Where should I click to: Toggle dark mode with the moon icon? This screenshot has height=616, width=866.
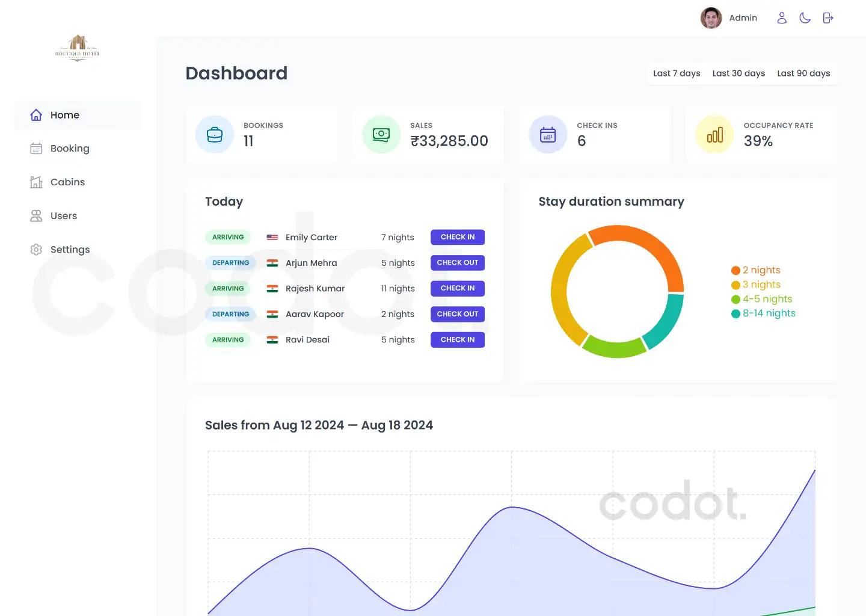click(x=805, y=17)
